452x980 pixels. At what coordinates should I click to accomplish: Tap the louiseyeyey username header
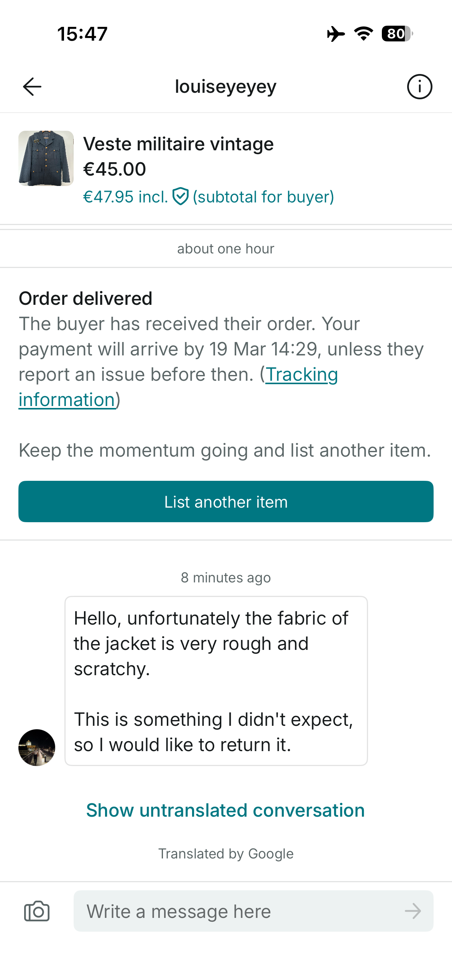tap(225, 87)
